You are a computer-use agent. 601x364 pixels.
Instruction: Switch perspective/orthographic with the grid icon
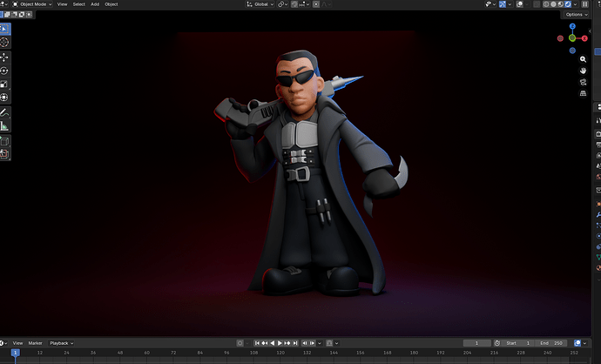pyautogui.click(x=583, y=93)
